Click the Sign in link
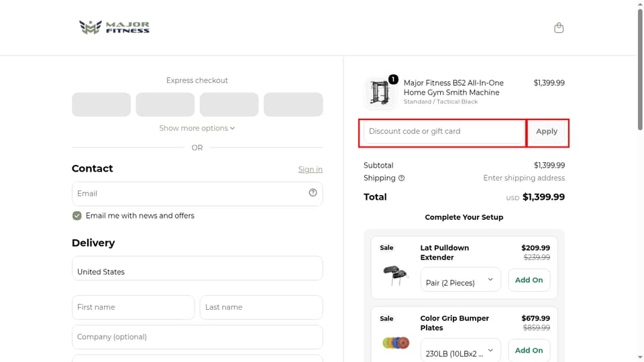This screenshot has height=362, width=644. tap(310, 169)
